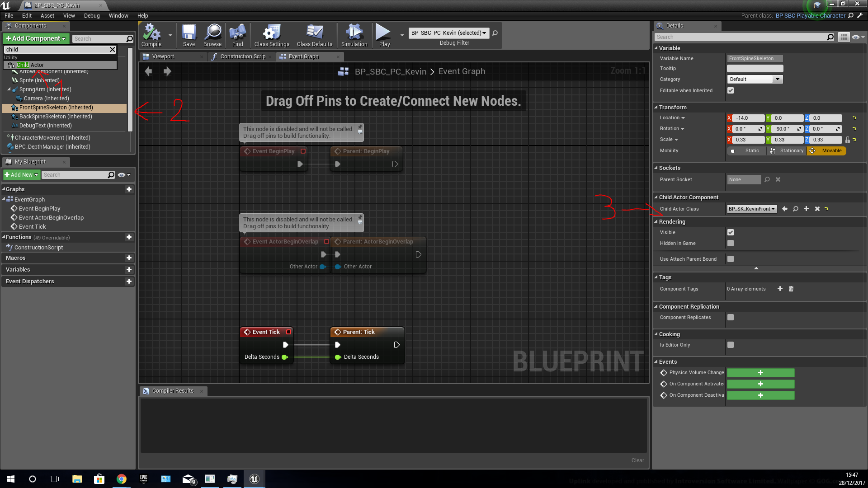Clear the component search text
Screen dimensions: 868x488
(113, 50)
